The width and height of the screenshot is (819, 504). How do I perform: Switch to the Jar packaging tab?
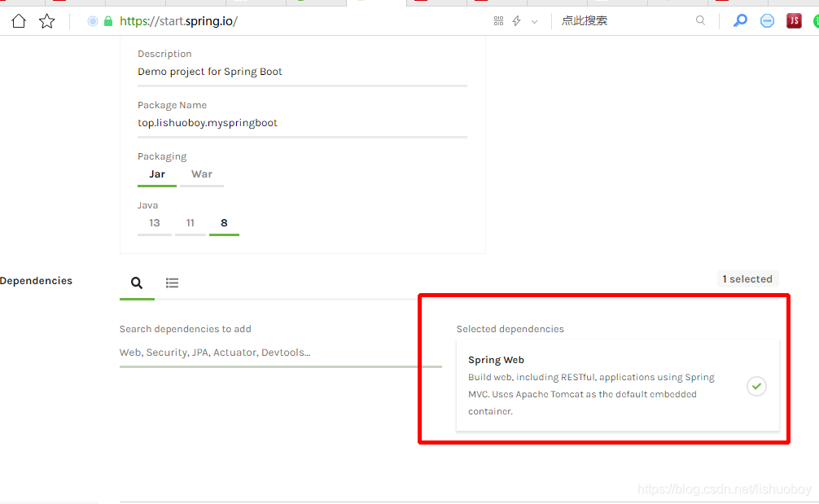click(156, 173)
